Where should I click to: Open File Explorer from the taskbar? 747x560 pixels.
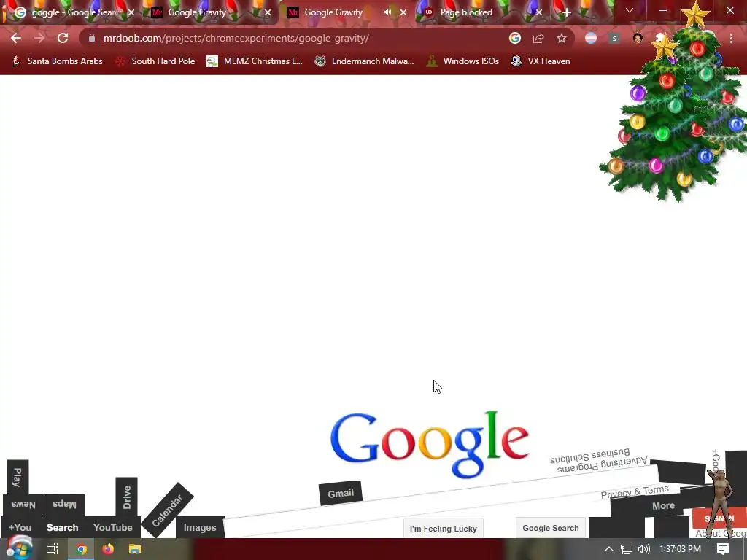135,549
